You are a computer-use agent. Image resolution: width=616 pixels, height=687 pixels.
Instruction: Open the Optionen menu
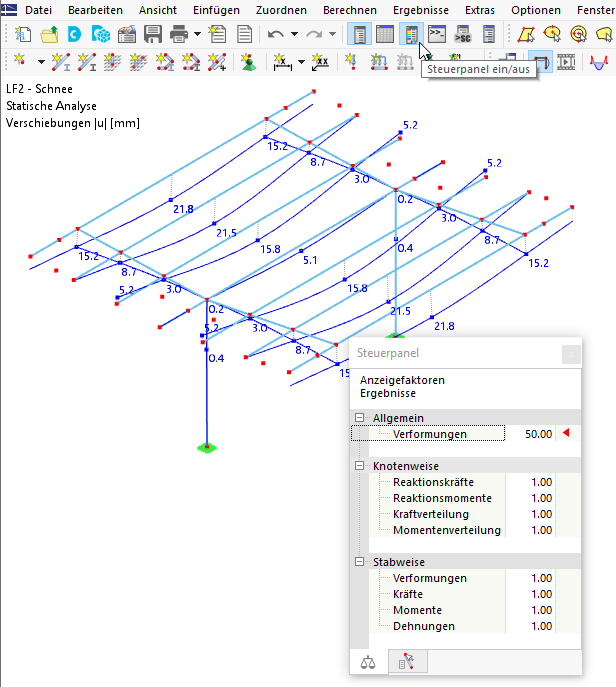(536, 10)
